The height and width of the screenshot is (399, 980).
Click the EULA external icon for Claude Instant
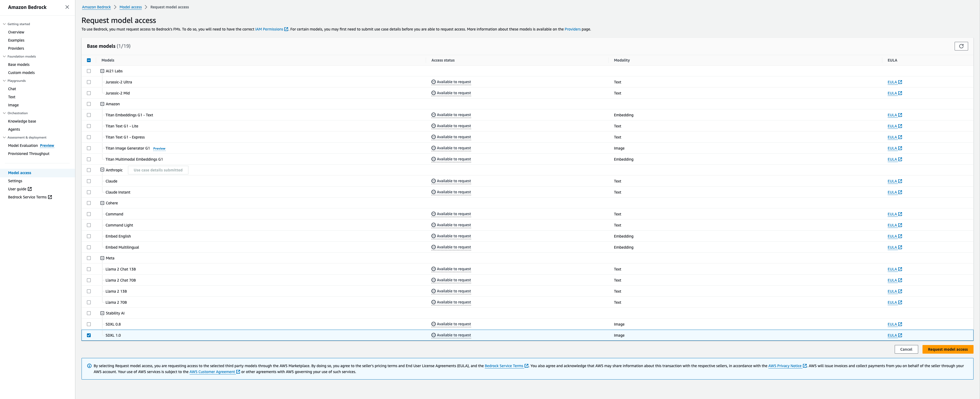click(900, 192)
